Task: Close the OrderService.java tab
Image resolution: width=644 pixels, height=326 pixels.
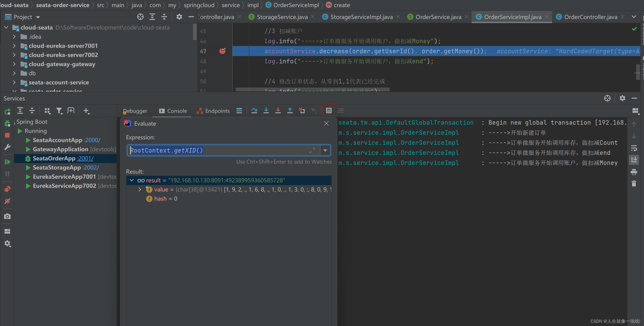Action: pos(466,17)
